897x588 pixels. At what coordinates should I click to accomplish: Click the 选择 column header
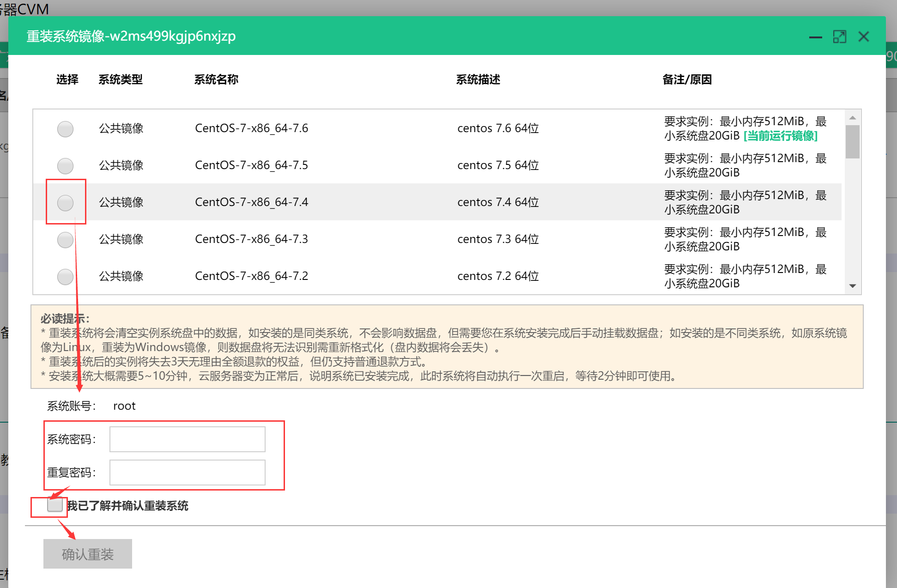coord(67,79)
